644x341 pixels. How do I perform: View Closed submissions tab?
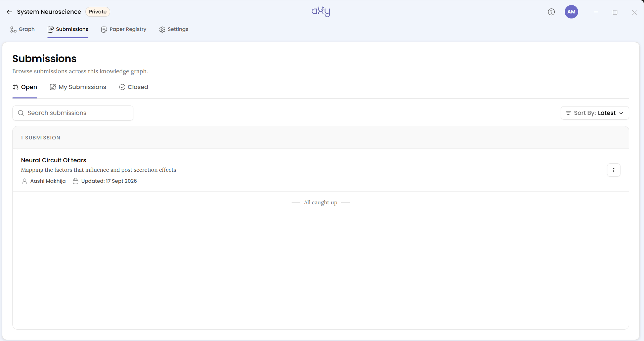[134, 87]
